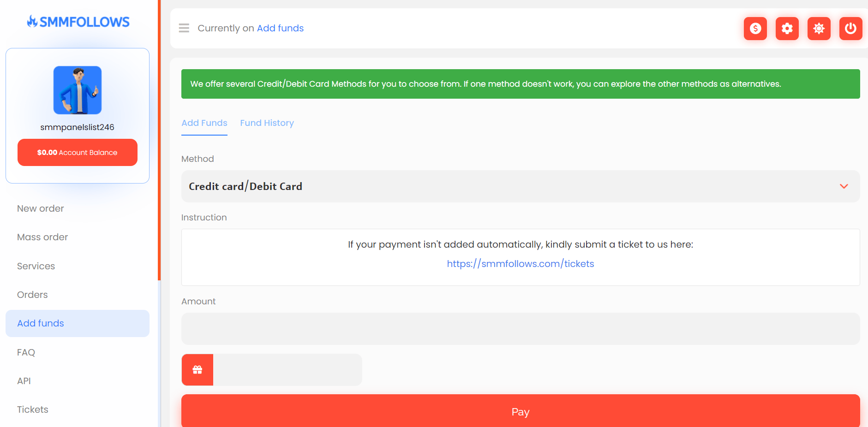Open New order in the sidebar
868x427 pixels.
[x=41, y=208]
